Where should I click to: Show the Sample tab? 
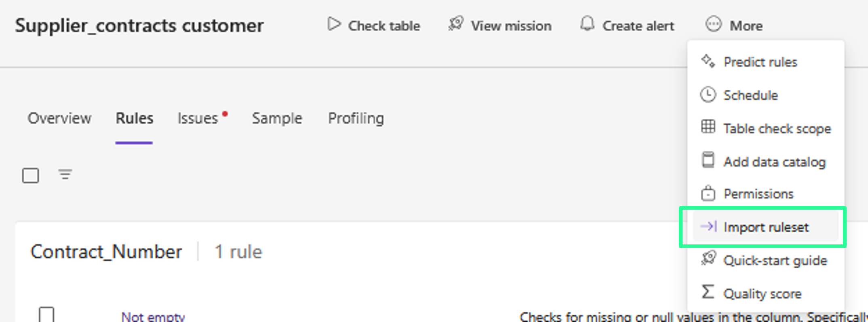coord(277,118)
